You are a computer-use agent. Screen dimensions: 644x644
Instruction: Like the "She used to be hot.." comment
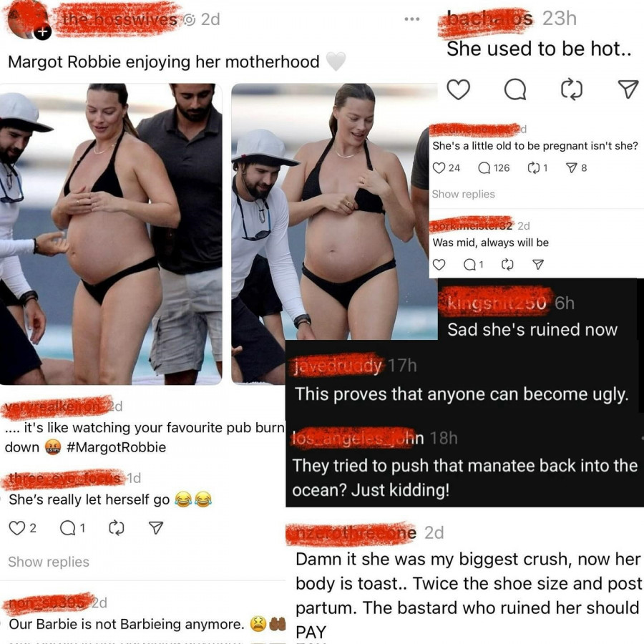tap(458, 89)
